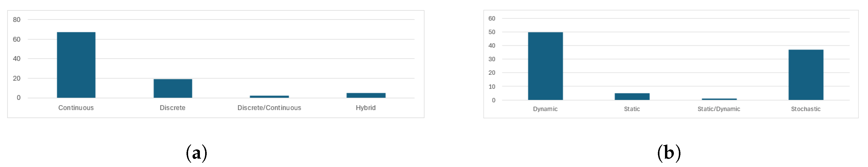868x167 pixels.
Task: Select the (a) subfigure caption
Action: pyautogui.click(x=196, y=153)
